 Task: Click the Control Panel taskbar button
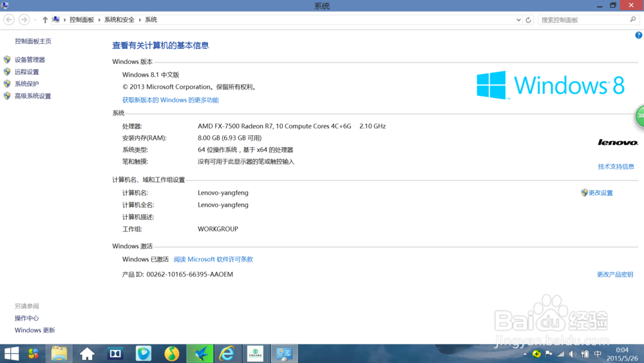pos(284,353)
